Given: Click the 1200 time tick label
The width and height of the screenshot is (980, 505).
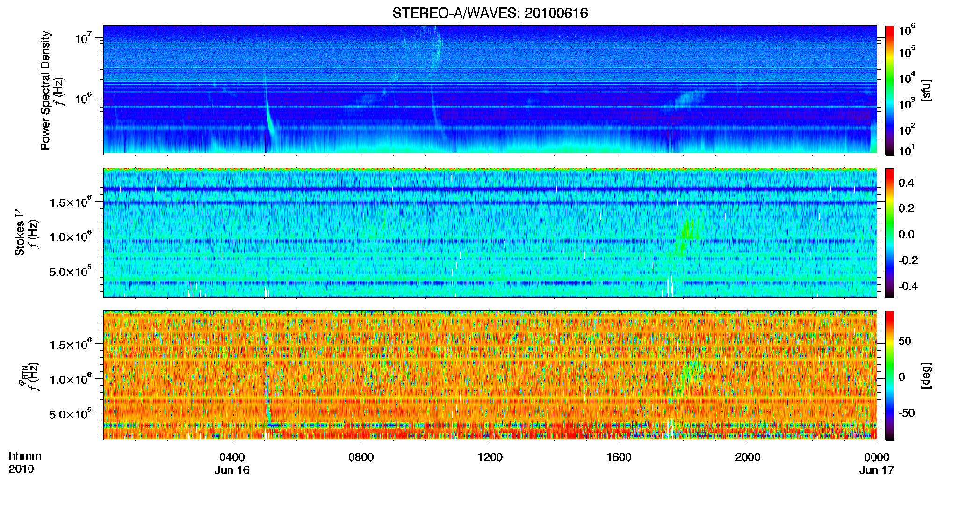Looking at the screenshot, I should [490, 457].
